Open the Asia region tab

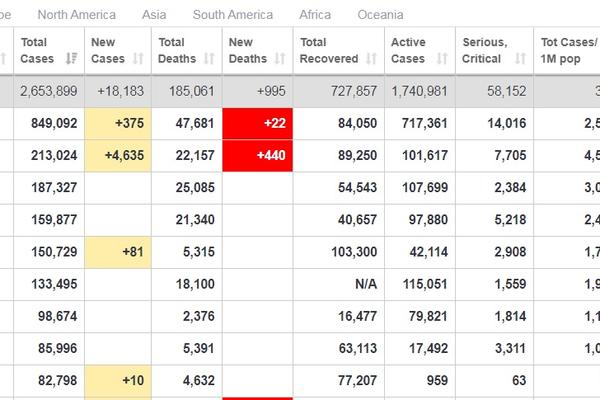pyautogui.click(x=154, y=15)
